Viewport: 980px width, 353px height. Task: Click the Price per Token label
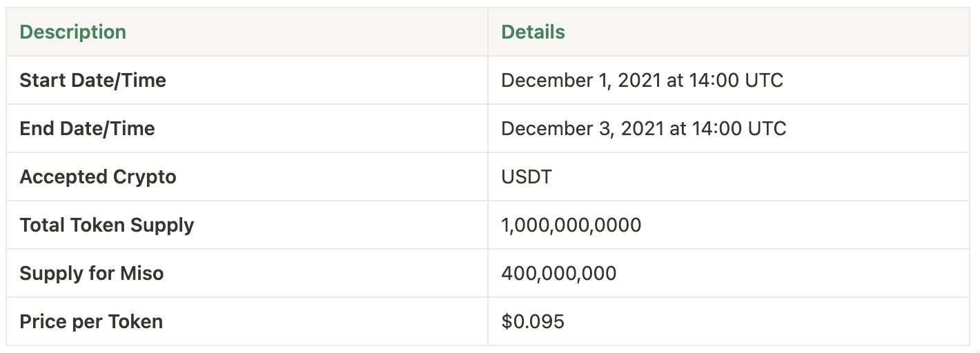point(91,321)
